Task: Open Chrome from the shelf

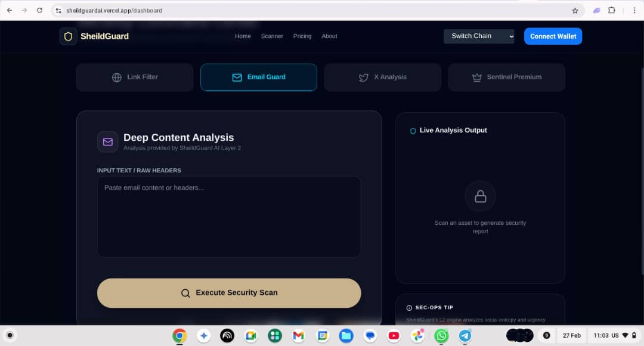Action: (x=179, y=336)
